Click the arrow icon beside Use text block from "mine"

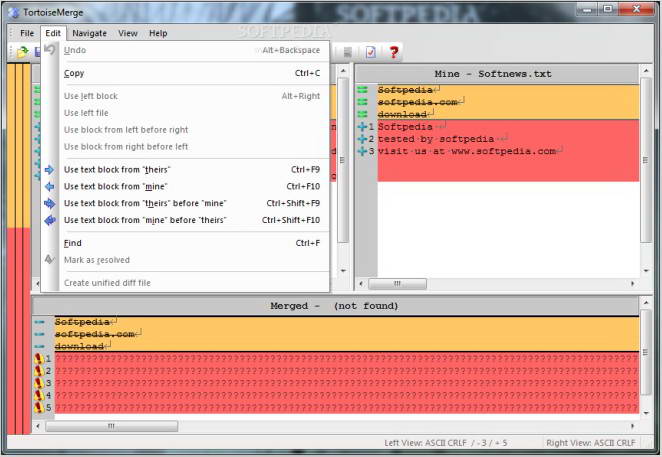coord(49,187)
